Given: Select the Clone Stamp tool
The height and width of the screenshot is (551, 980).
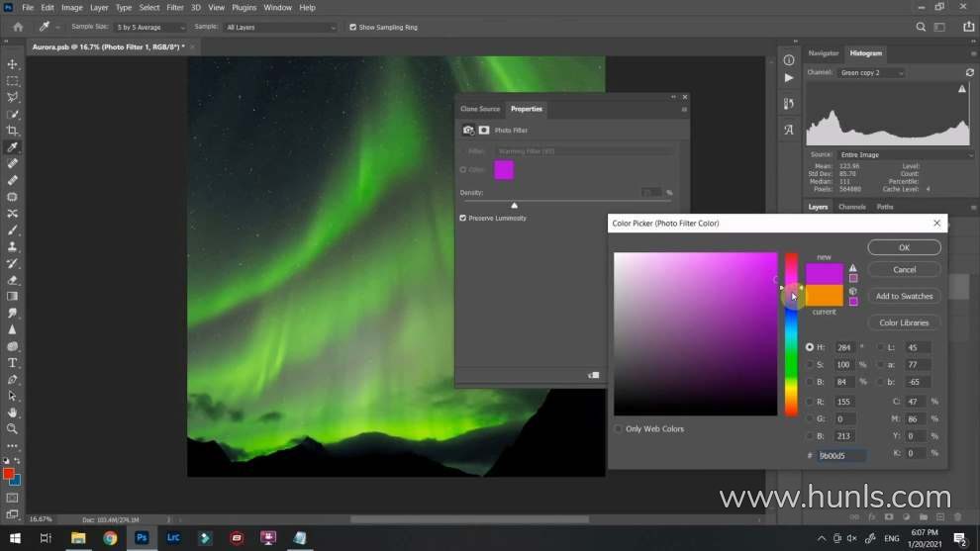Looking at the screenshot, I should click(x=13, y=246).
